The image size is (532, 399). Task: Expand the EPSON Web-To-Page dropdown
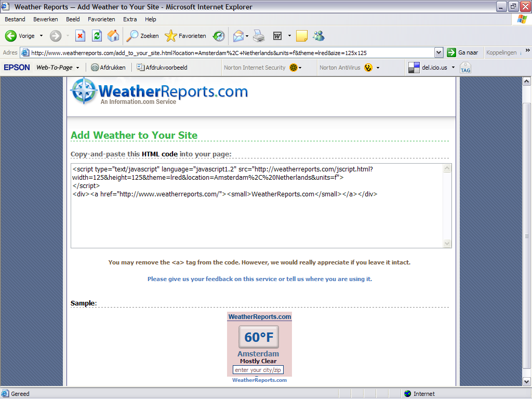[78, 68]
